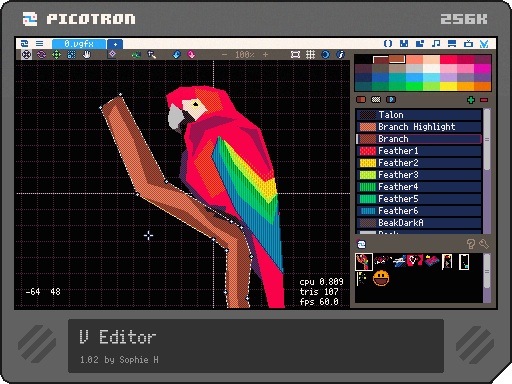Select the pink rotate tool

tap(41, 54)
